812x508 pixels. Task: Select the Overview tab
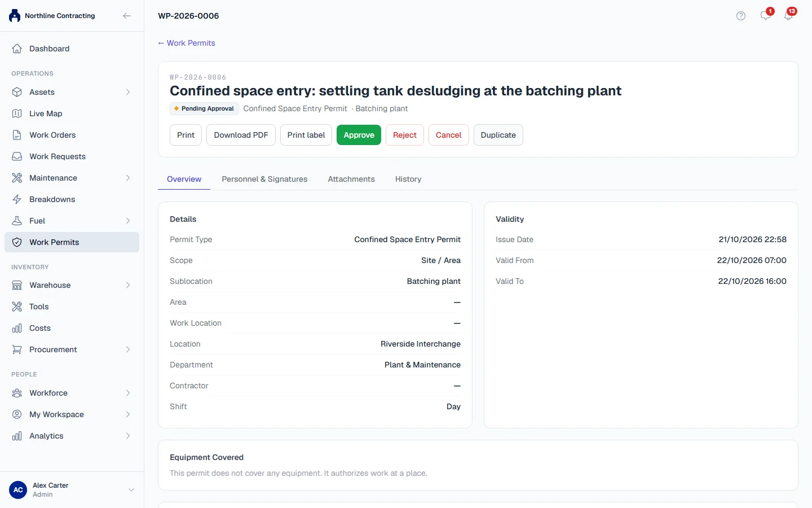click(184, 179)
